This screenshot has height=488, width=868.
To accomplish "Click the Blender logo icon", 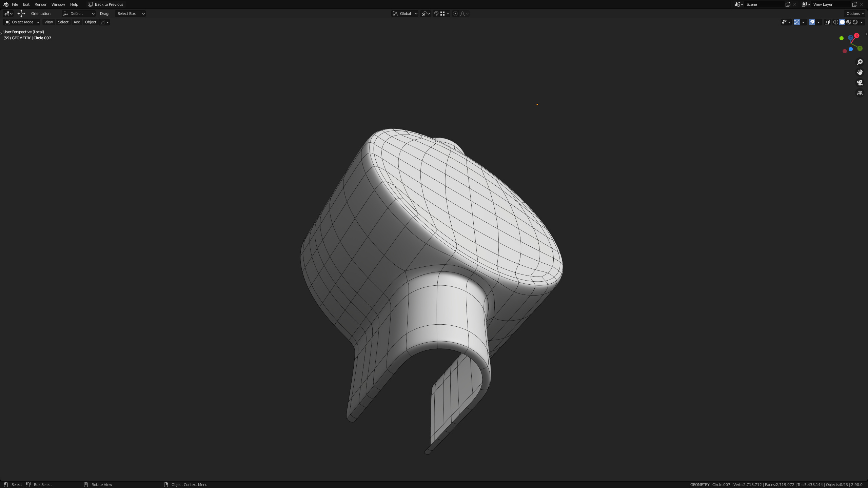I will (x=6, y=4).
